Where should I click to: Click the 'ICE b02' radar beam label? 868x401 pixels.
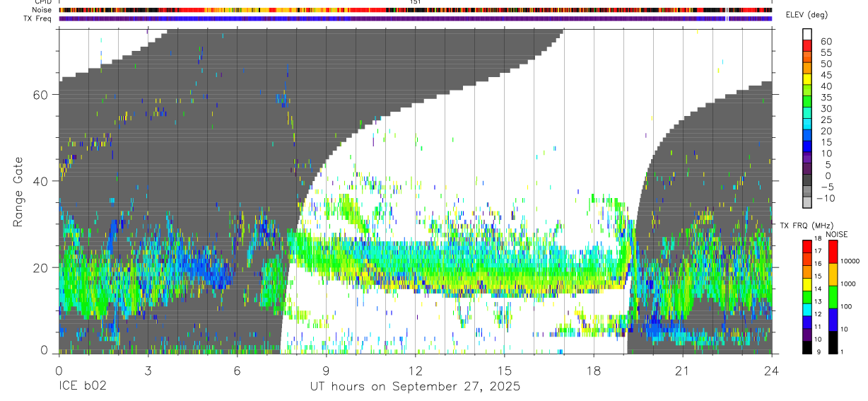(x=81, y=386)
